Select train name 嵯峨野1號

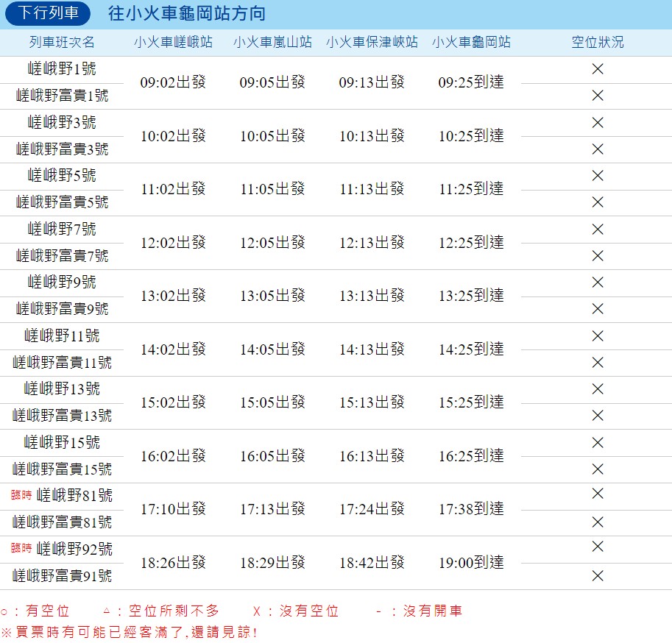pyautogui.click(x=62, y=68)
